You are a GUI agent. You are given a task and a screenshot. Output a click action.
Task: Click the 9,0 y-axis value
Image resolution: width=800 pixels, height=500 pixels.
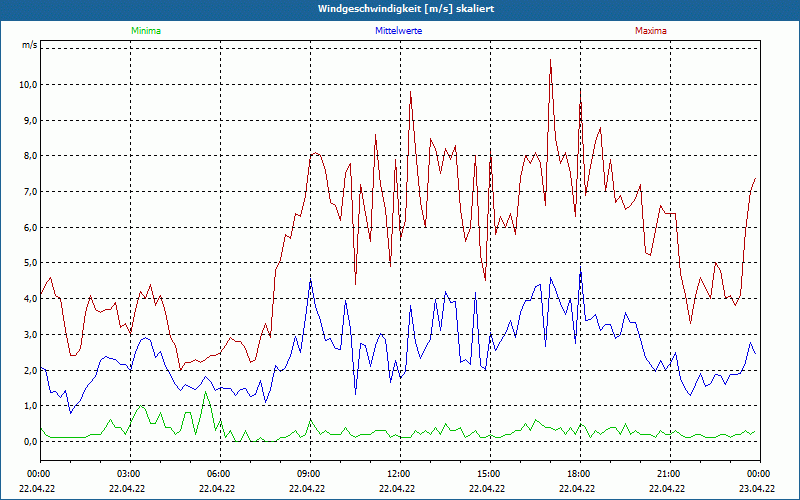click(x=31, y=120)
